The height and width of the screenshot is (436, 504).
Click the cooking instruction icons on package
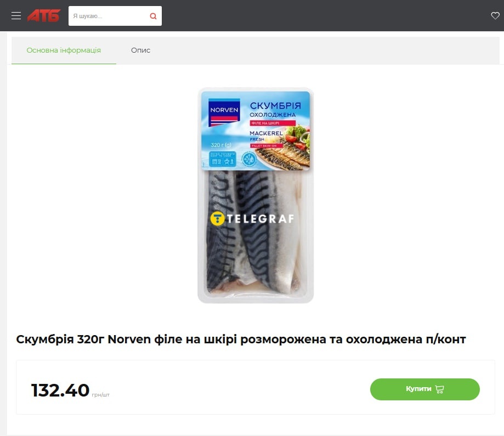click(x=223, y=159)
